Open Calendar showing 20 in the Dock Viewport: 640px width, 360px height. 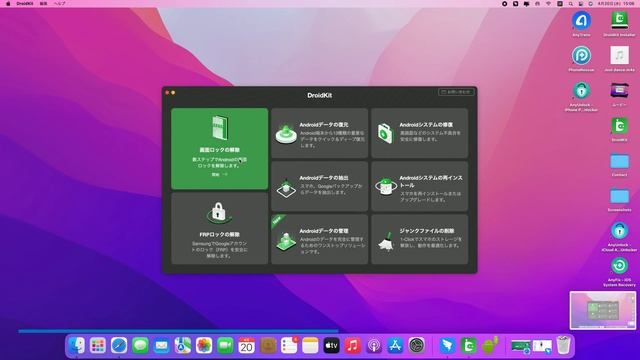(246, 346)
